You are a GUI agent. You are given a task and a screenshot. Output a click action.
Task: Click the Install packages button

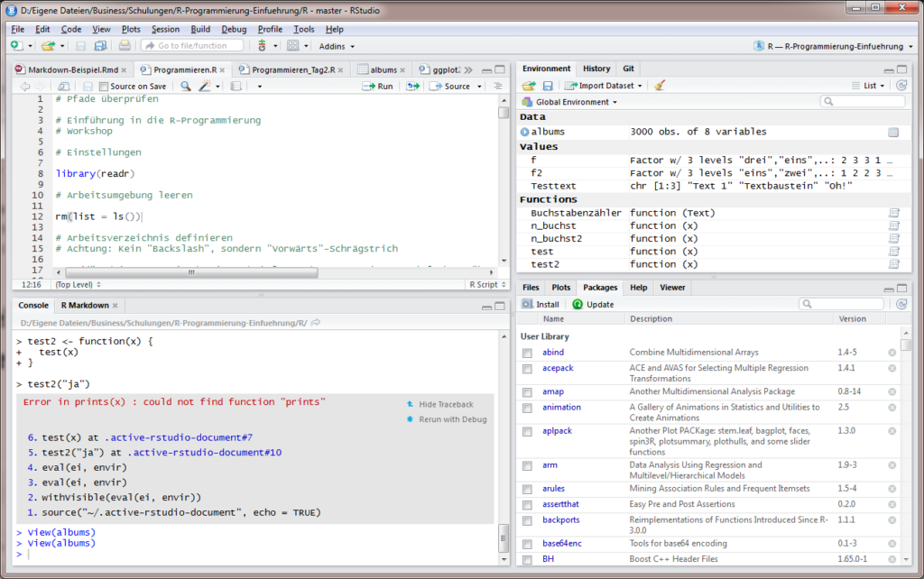pyautogui.click(x=541, y=304)
